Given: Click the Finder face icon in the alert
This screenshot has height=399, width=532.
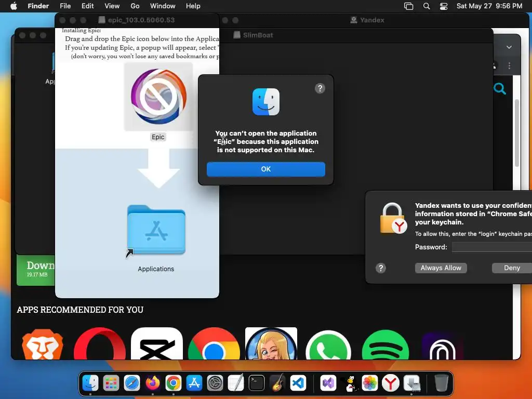Looking at the screenshot, I should (265, 102).
